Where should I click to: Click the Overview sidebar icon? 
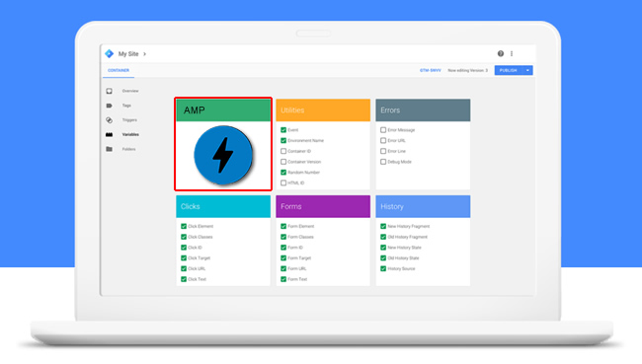point(109,91)
